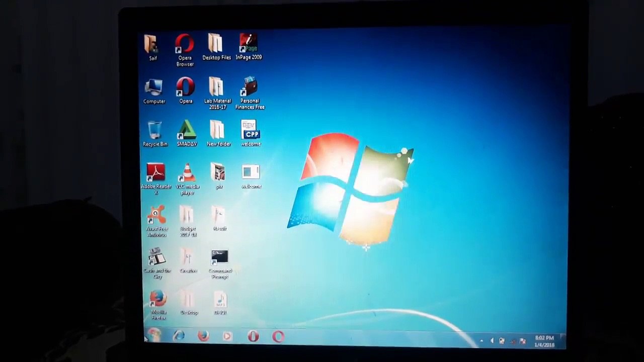644x362 pixels.
Task: Select the MP3 audio file icon
Action: pos(220,303)
